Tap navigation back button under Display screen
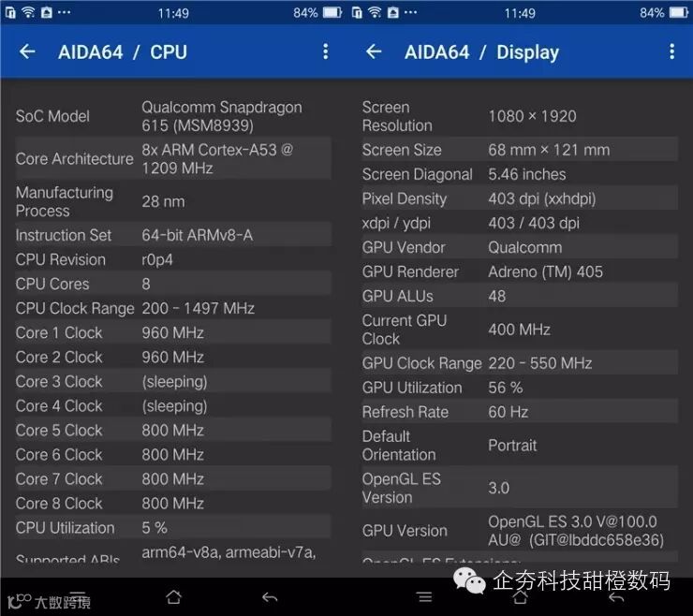The width and height of the screenshot is (693, 616). (616, 598)
